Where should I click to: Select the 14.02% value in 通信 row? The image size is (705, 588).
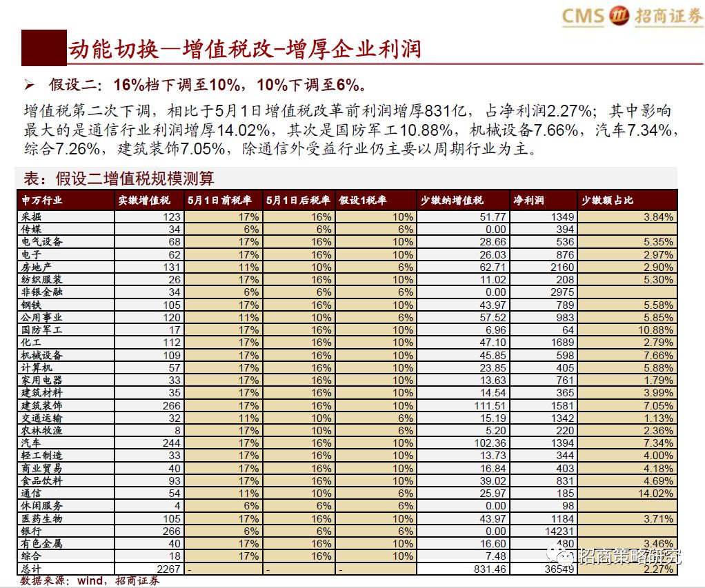(x=655, y=494)
